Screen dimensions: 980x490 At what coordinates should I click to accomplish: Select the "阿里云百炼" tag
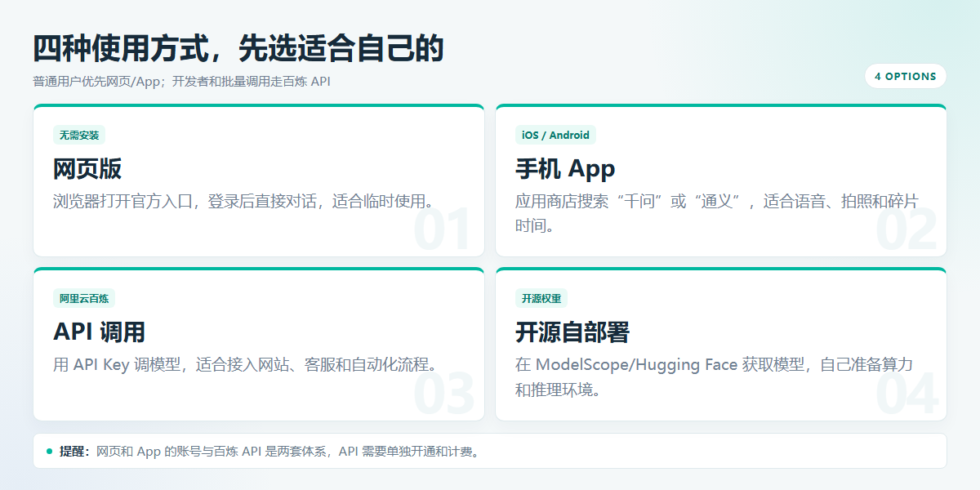[x=84, y=298]
